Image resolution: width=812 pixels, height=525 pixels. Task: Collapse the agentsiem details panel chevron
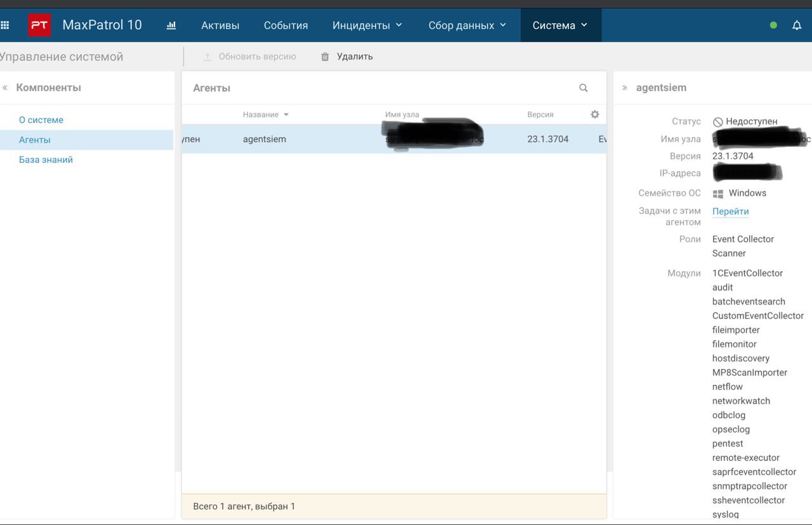click(x=624, y=87)
